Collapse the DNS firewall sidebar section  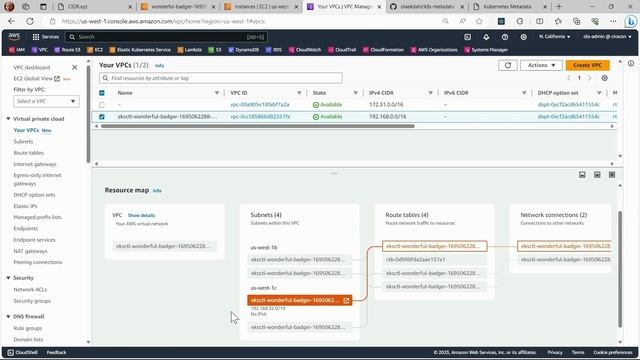click(x=8, y=317)
